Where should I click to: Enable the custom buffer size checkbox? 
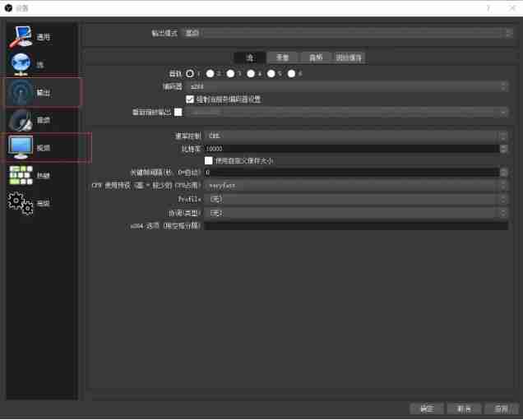209,160
